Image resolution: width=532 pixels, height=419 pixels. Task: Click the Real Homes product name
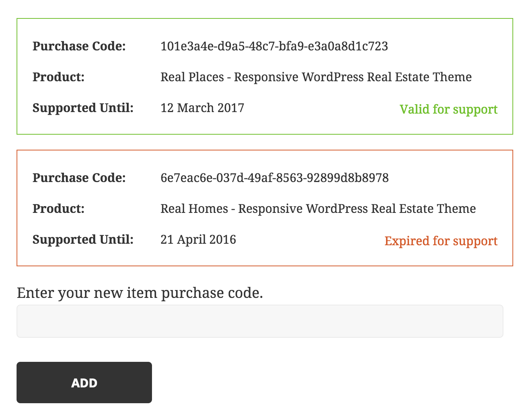coord(318,209)
